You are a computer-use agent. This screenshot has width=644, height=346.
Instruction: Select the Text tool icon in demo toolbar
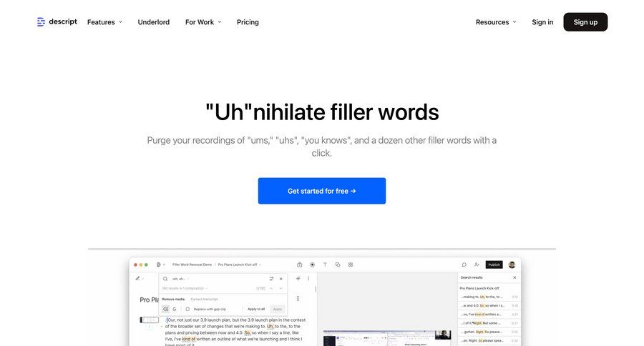[325, 265]
